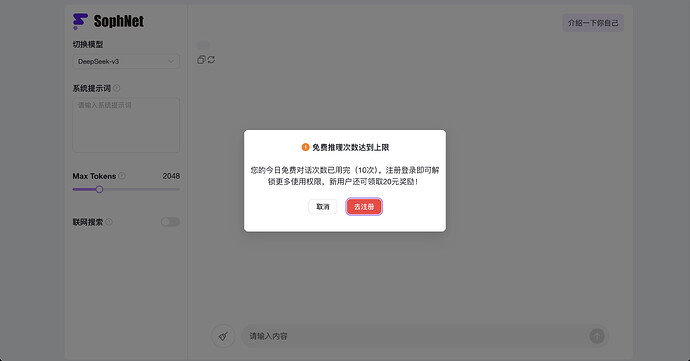Open the DeepSeek-v3 model dropdown
Viewport: 690px width, 361px height.
tap(126, 61)
